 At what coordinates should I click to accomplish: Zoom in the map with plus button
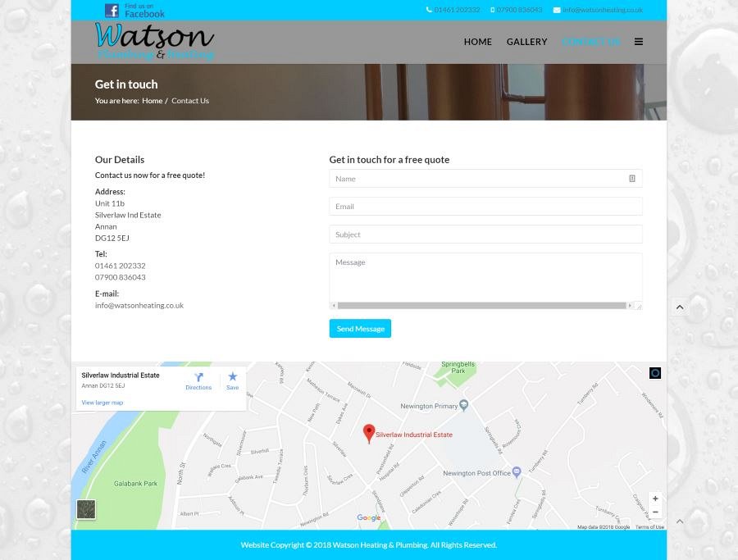[x=655, y=499]
